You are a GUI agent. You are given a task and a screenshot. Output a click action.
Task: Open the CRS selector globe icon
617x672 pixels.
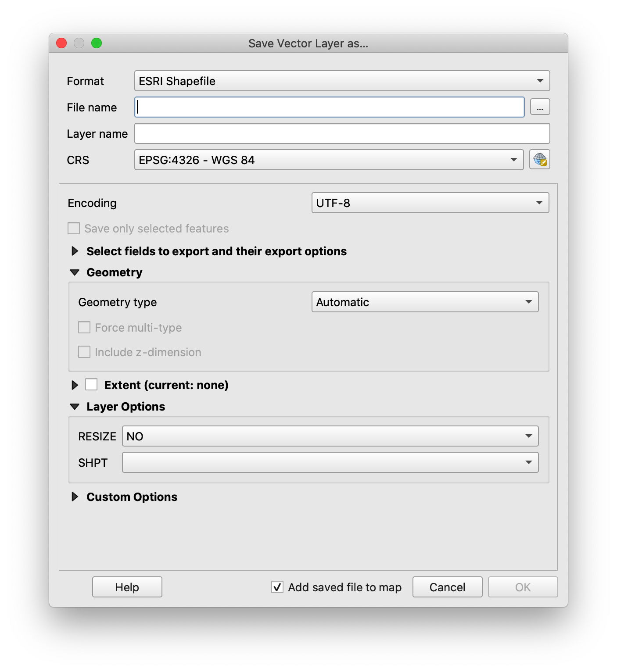pos(539,160)
